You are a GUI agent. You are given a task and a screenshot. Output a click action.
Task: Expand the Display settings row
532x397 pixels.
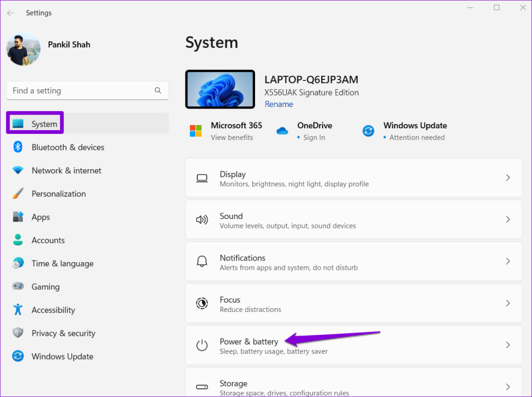[354, 178]
